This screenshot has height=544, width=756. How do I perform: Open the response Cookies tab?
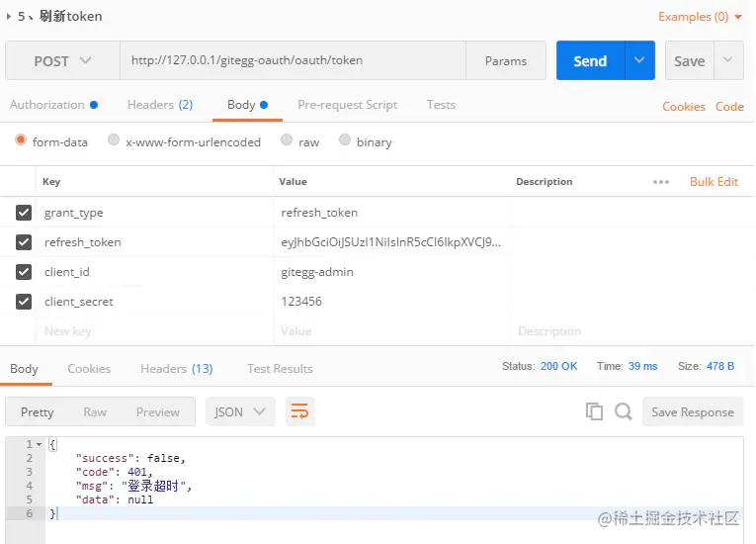(x=89, y=369)
